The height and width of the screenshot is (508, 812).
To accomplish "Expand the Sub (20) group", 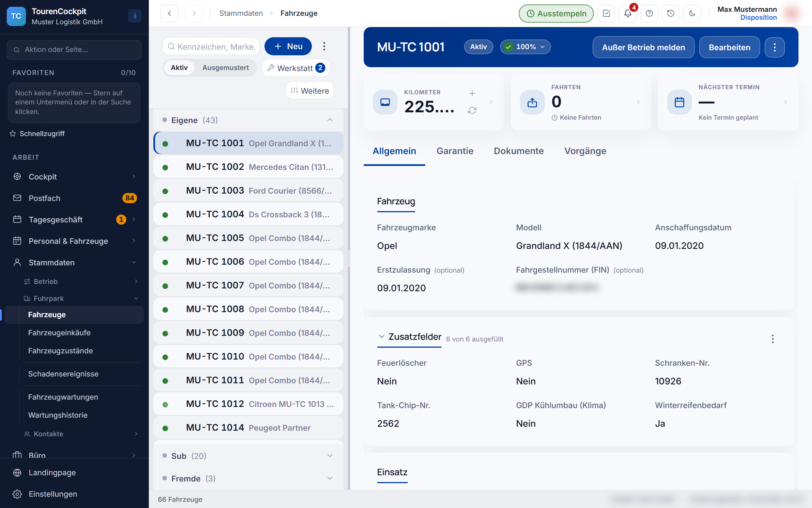I will tap(248, 456).
